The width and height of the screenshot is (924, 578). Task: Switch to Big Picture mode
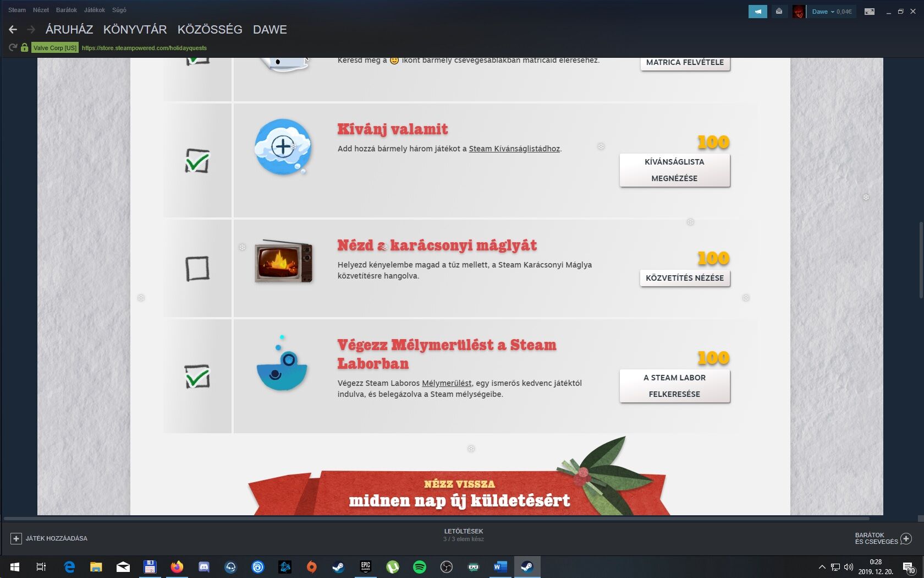click(x=870, y=12)
